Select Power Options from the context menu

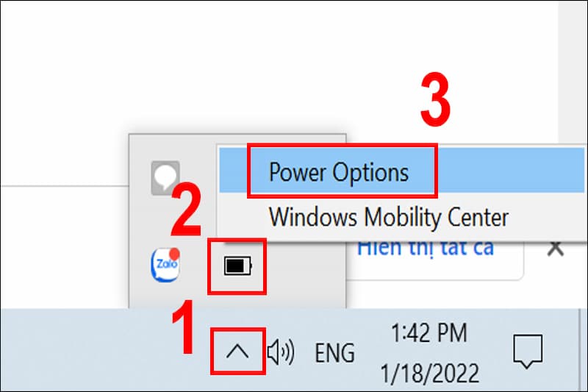pyautogui.click(x=339, y=171)
